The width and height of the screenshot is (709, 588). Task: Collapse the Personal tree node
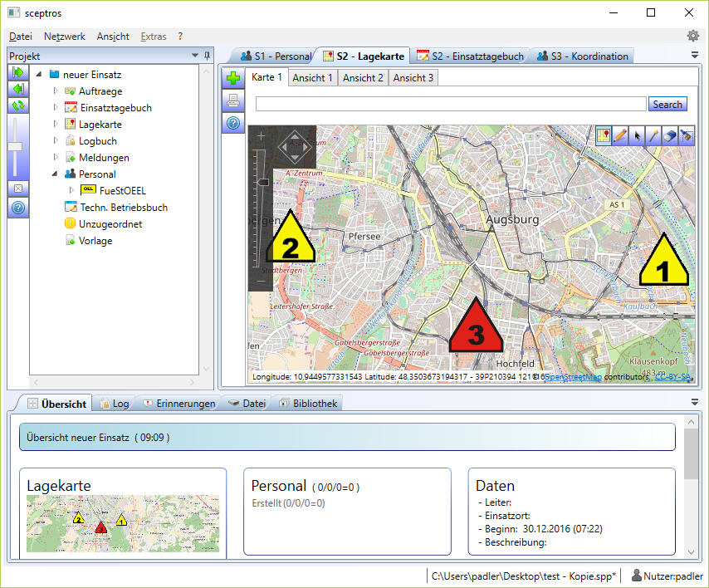pos(55,174)
